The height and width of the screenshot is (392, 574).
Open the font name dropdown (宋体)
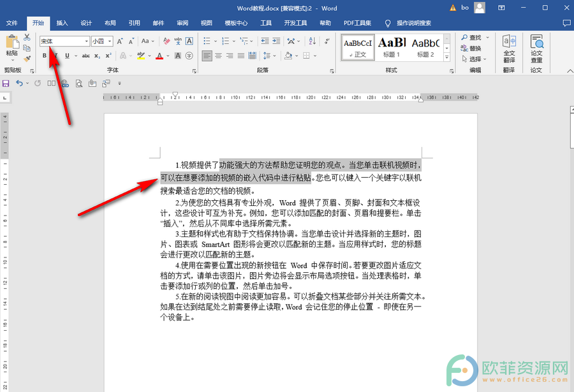pyautogui.click(x=86, y=41)
